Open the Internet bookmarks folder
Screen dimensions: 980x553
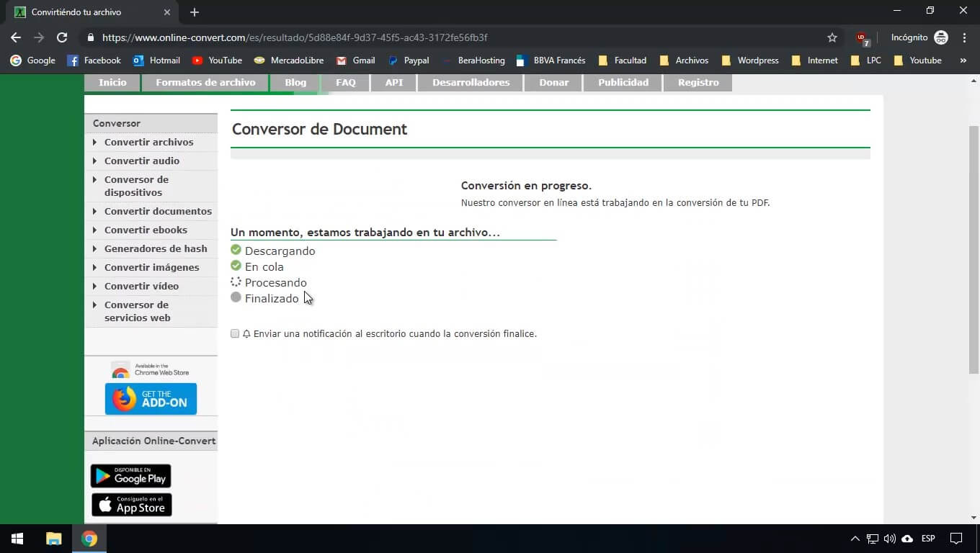tap(815, 60)
